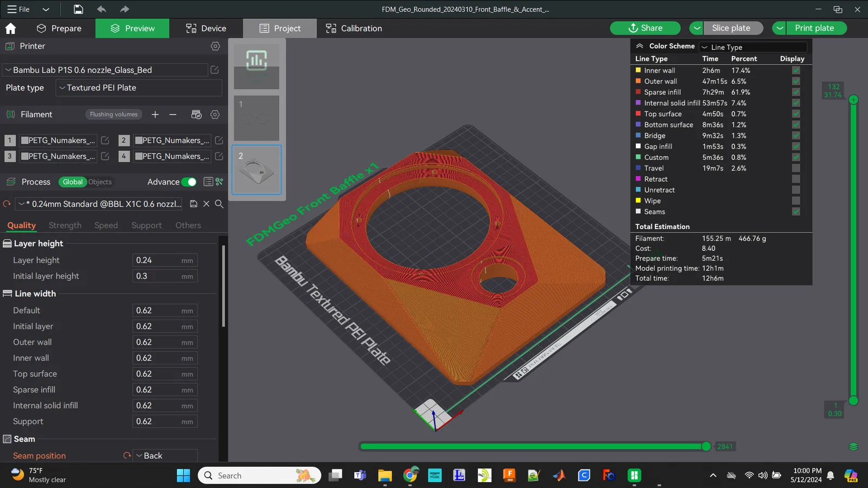
Task: Undo the last action
Action: point(101,9)
